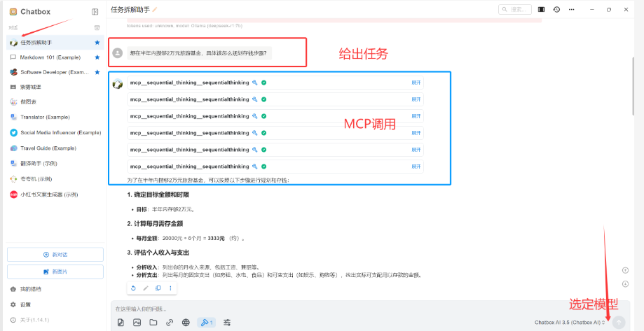Viewport: 644px width, 331px height.
Task: Attach an image with the picture icon
Action: pyautogui.click(x=137, y=323)
